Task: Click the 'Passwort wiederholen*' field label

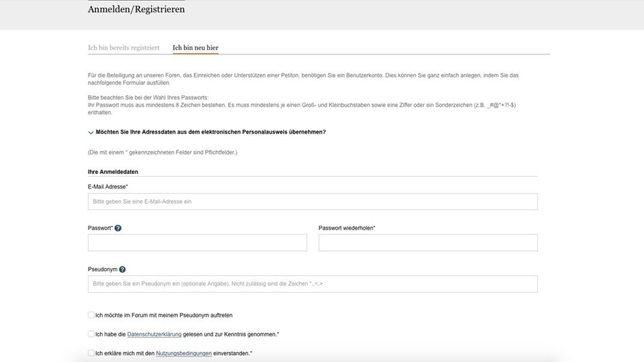Action: [347, 228]
